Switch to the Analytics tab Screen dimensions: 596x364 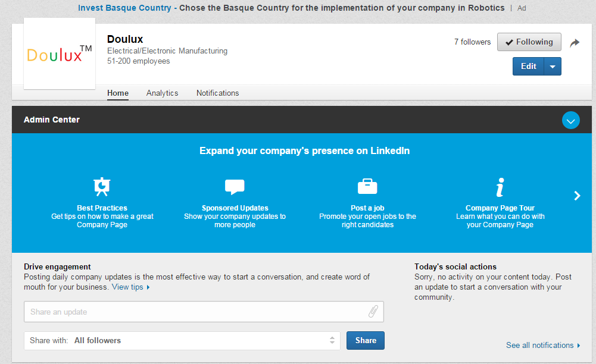click(x=163, y=93)
